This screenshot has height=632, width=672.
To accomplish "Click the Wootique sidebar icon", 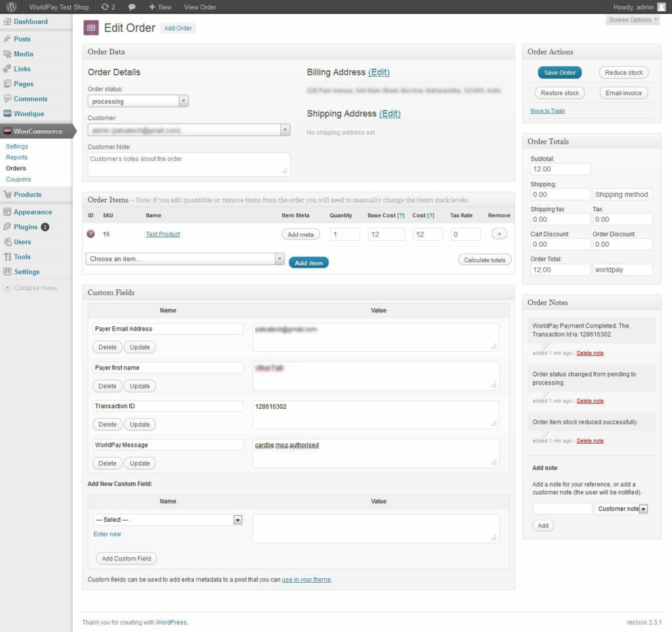I will (x=7, y=114).
